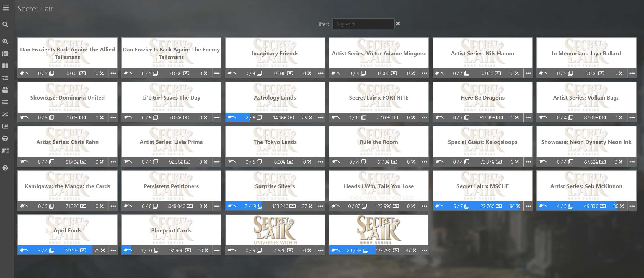Open Artist Series: Victor Adame Minguez set

pos(379,53)
